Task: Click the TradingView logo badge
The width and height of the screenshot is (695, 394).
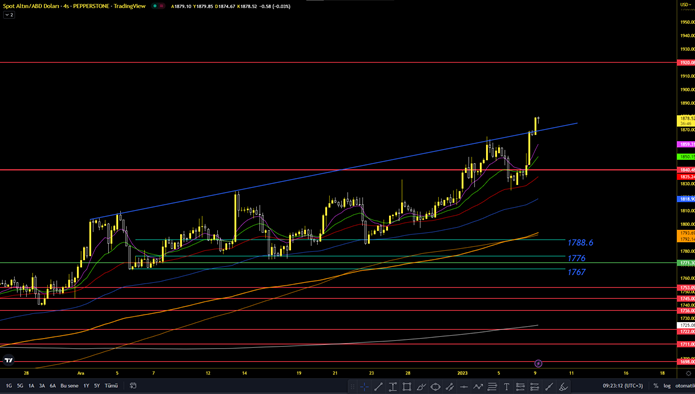Action: click(x=9, y=360)
